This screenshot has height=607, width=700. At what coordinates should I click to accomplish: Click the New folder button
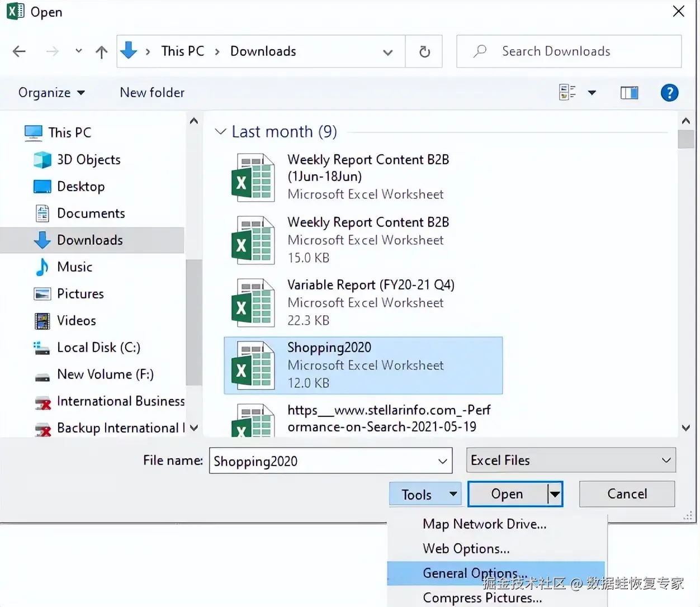(x=152, y=93)
